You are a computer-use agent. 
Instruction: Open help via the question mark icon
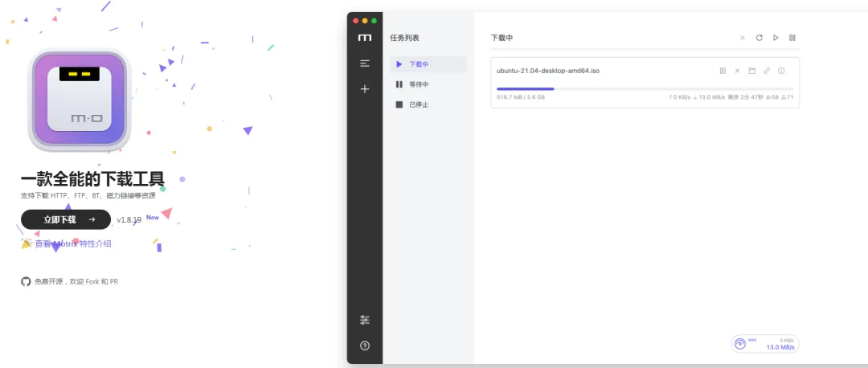(365, 346)
